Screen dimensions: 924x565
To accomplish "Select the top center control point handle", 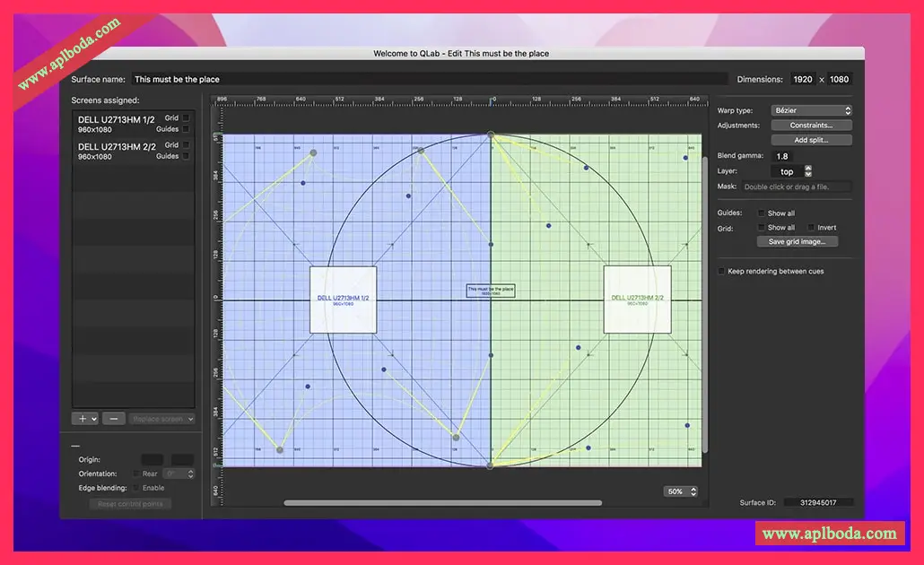I will [x=491, y=135].
